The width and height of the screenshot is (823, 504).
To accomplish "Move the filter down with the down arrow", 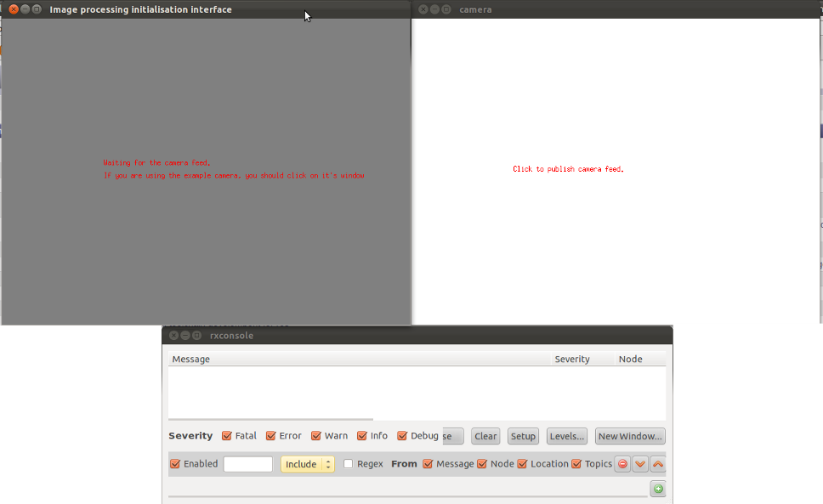I will coord(640,464).
